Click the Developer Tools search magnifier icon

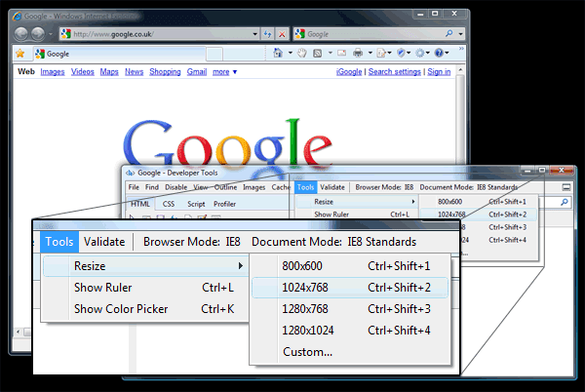click(x=565, y=202)
